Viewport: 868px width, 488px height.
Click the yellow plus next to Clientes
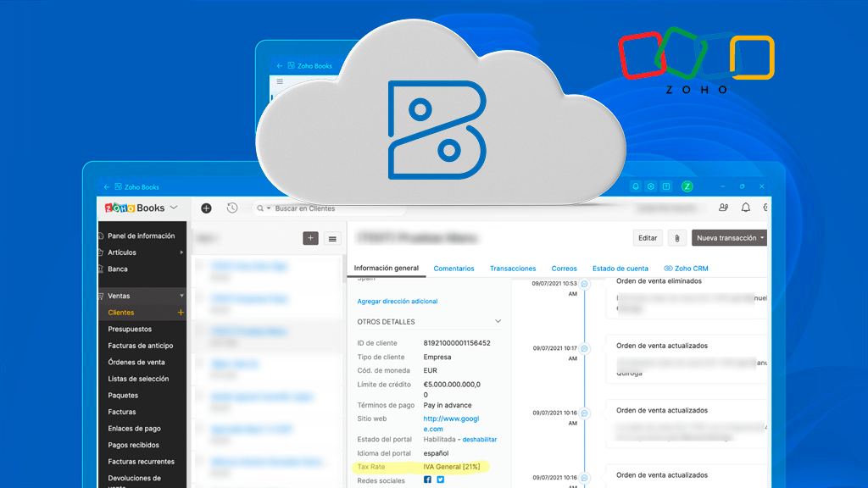click(180, 313)
